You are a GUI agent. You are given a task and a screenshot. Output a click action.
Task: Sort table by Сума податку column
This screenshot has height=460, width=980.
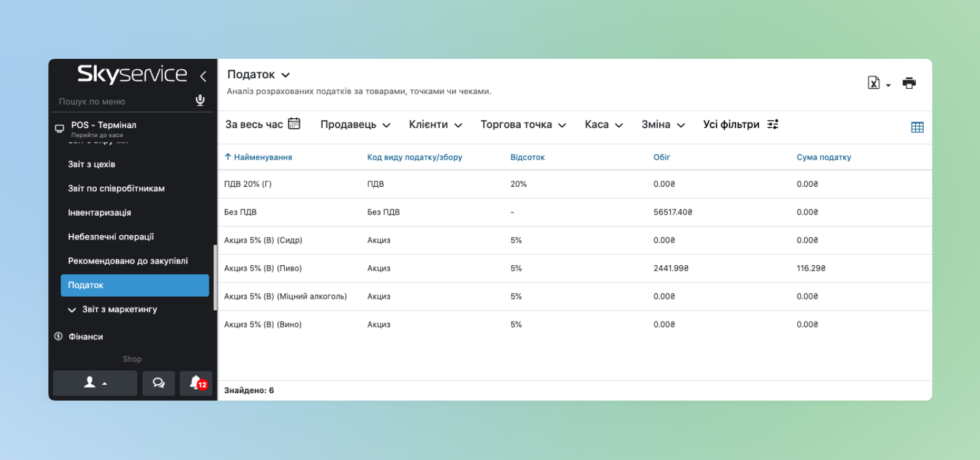coord(823,157)
